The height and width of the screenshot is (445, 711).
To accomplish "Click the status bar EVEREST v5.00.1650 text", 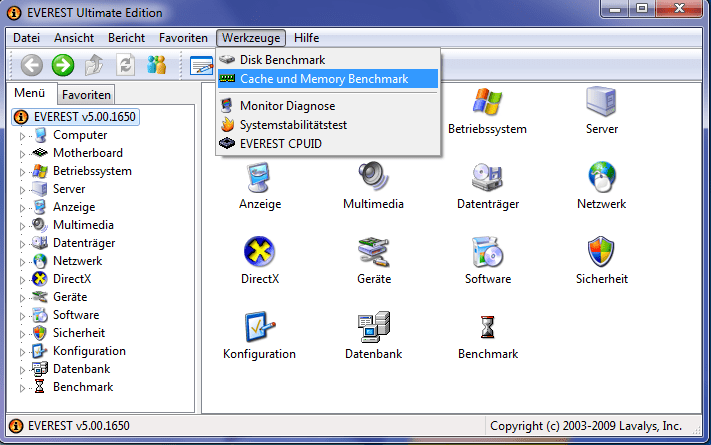I will pyautogui.click(x=78, y=425).
